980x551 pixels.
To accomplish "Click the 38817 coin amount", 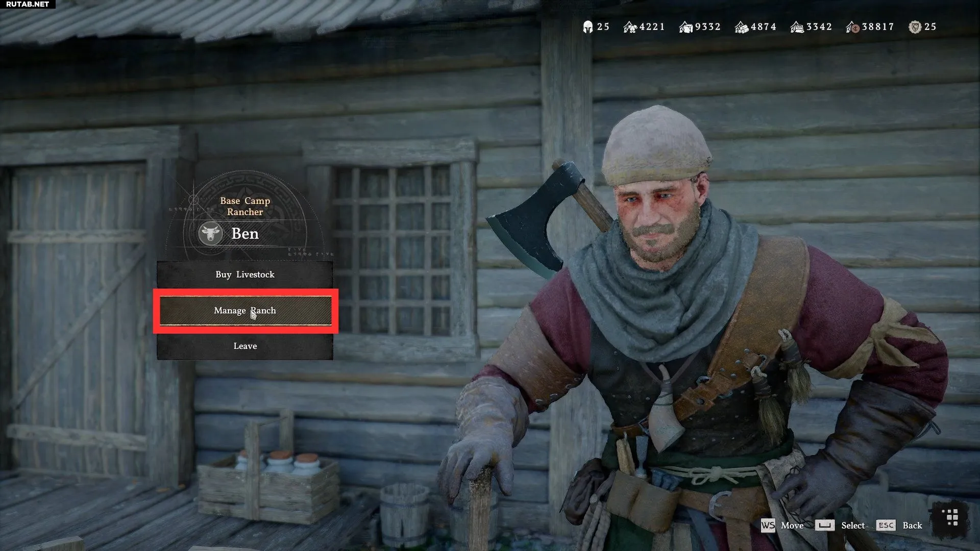I will click(878, 27).
